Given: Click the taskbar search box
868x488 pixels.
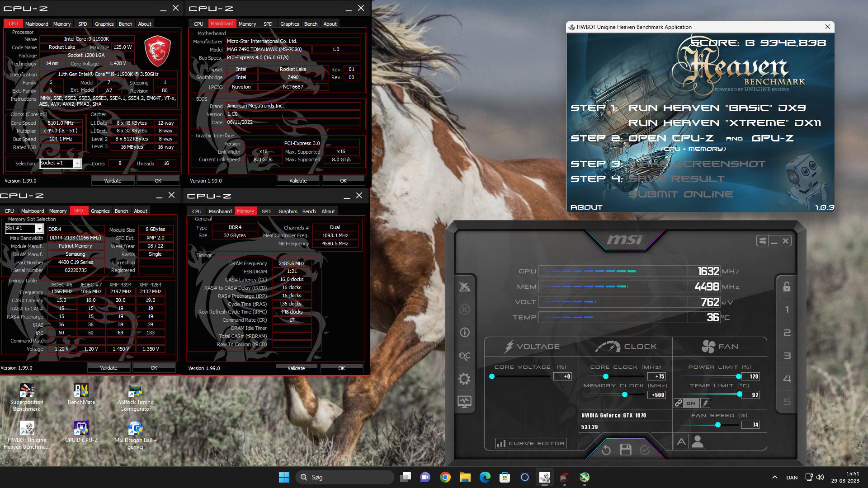Looking at the screenshot, I should (x=344, y=477).
